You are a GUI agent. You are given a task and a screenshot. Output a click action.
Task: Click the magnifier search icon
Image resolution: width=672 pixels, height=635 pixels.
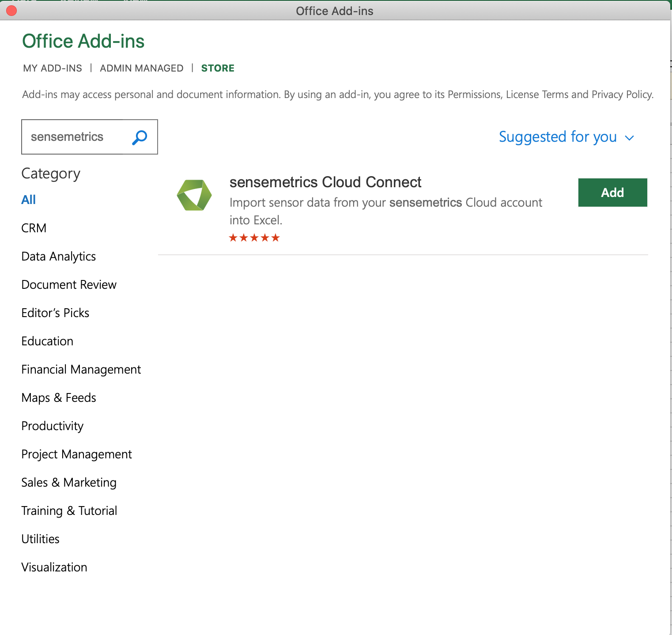click(x=140, y=137)
